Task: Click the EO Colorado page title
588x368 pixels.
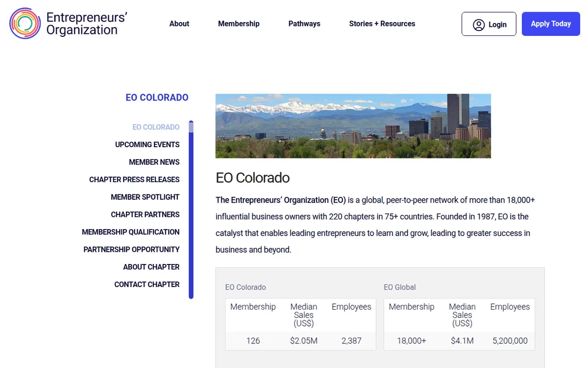Action: 252,178
